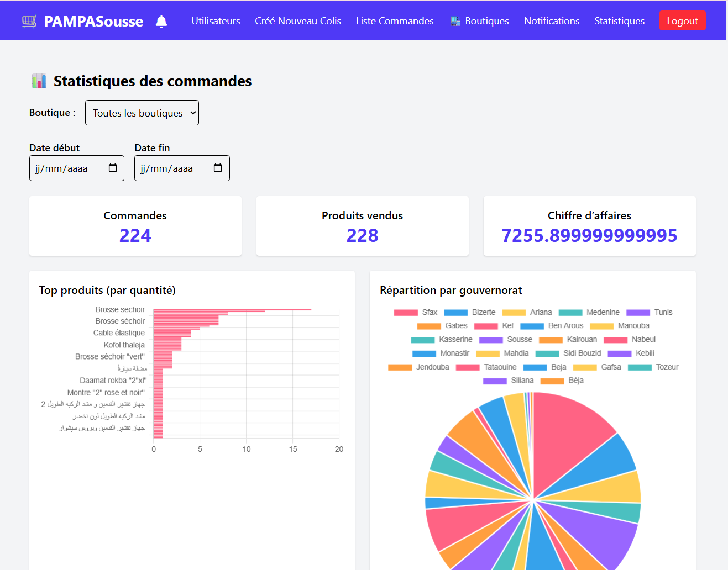Click the Daamat rokba "2"xl" label

[113, 381]
